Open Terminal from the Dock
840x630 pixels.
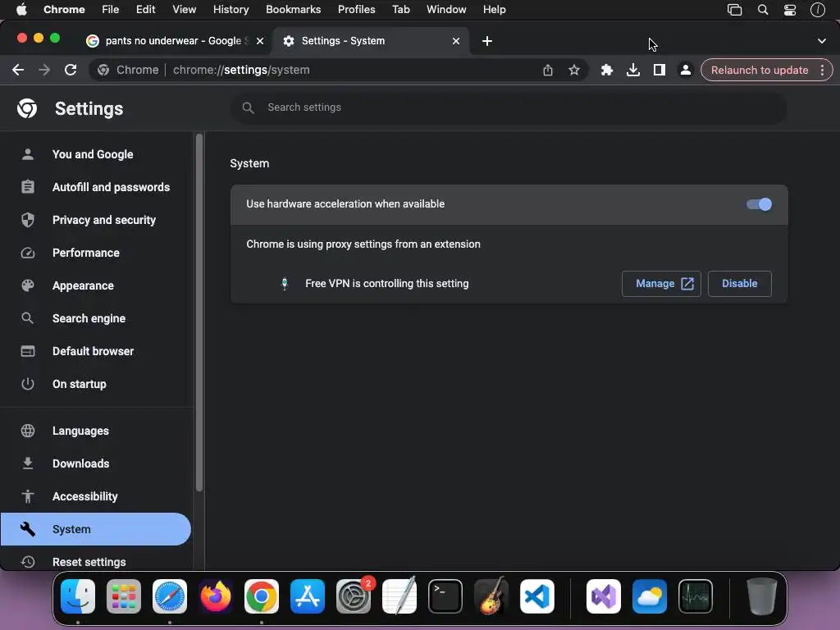coord(445,596)
